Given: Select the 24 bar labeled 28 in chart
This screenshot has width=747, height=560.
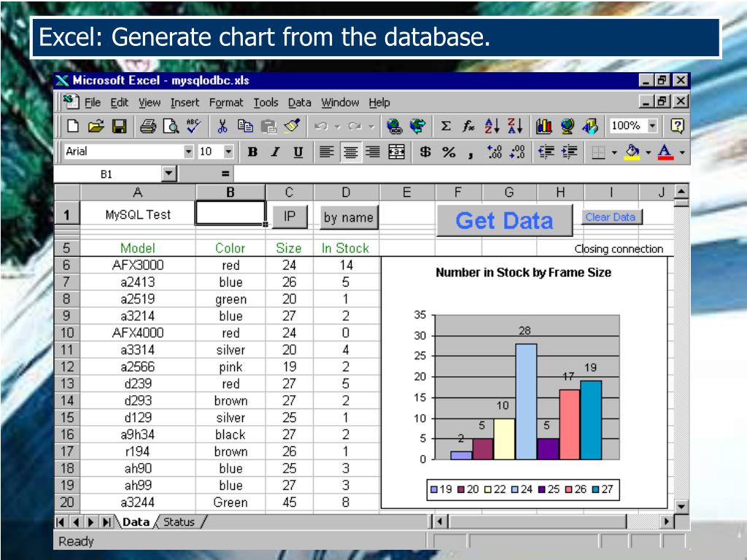Looking at the screenshot, I should pos(526,402).
